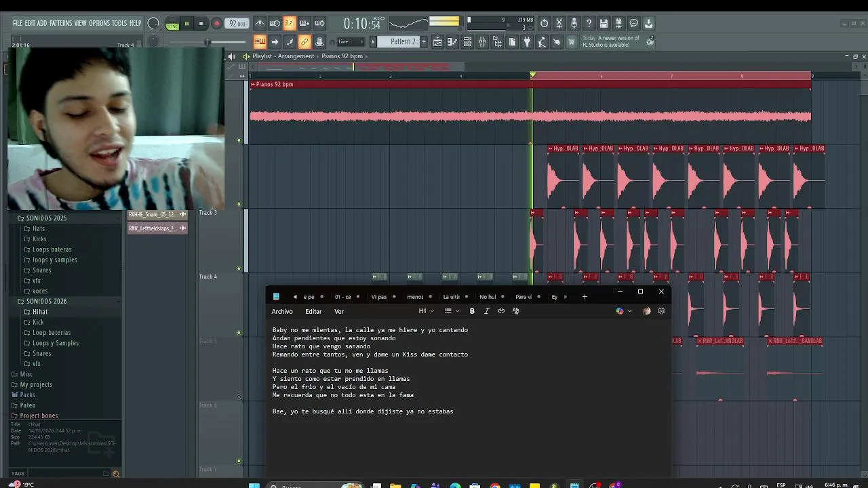This screenshot has width=868, height=488.
Task: Apply italic formatting in Notepad
Action: (486, 311)
